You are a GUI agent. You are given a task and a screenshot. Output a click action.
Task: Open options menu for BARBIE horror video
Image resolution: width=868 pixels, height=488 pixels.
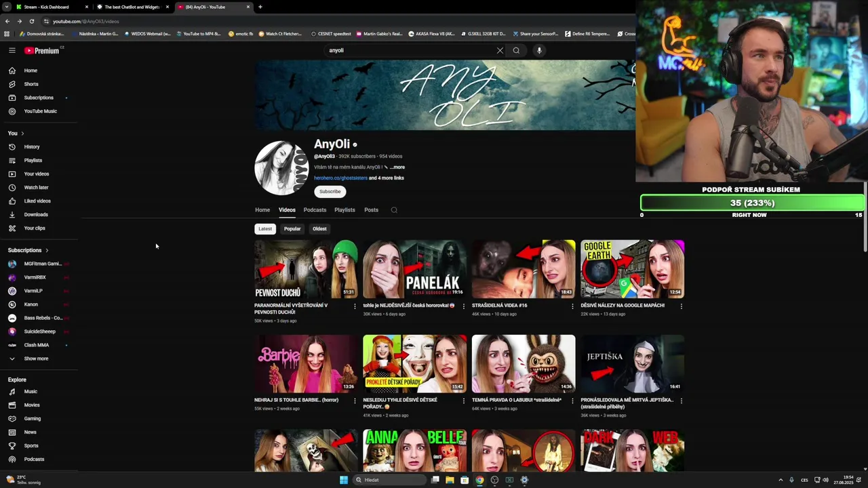click(x=355, y=401)
